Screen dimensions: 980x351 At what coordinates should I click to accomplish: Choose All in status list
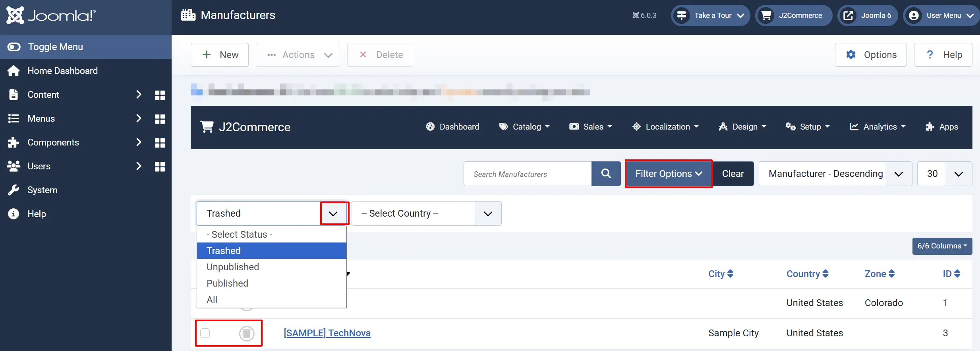(x=272, y=300)
